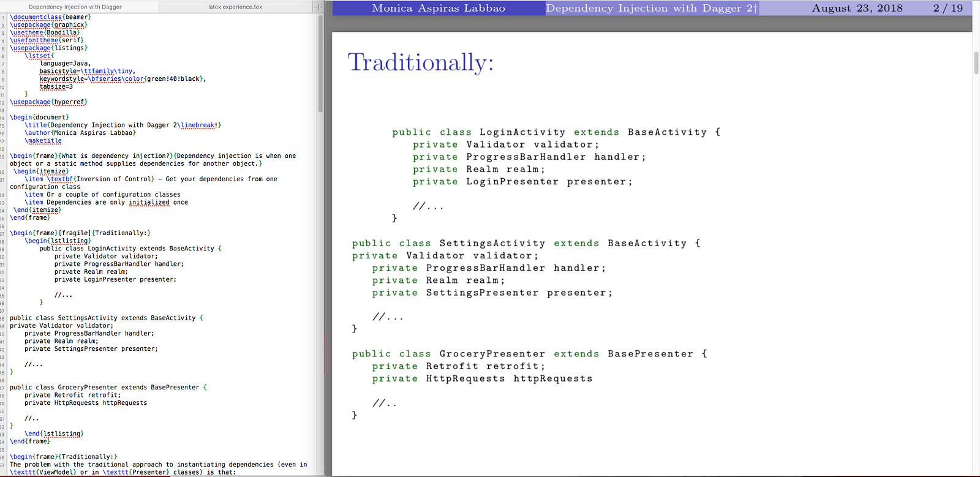The width and height of the screenshot is (980, 477).
Task: Click public class SettingsActivity line in the PDF preview
Action: point(527,243)
